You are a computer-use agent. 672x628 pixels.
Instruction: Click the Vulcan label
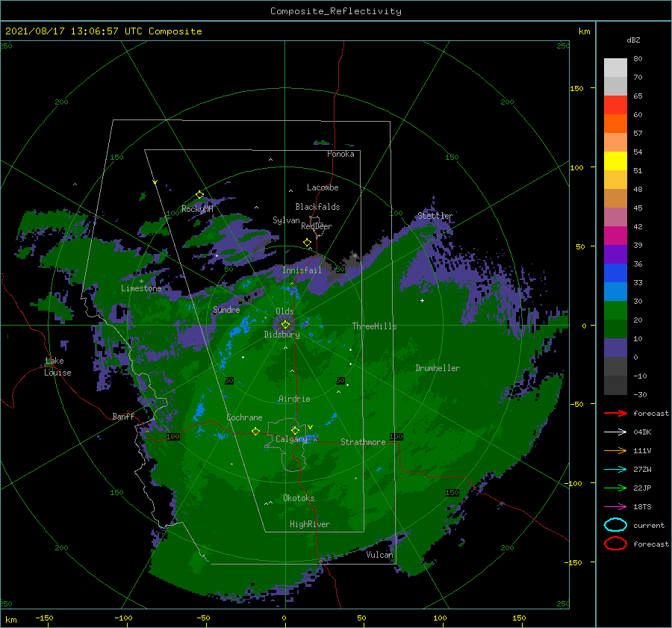[379, 555]
